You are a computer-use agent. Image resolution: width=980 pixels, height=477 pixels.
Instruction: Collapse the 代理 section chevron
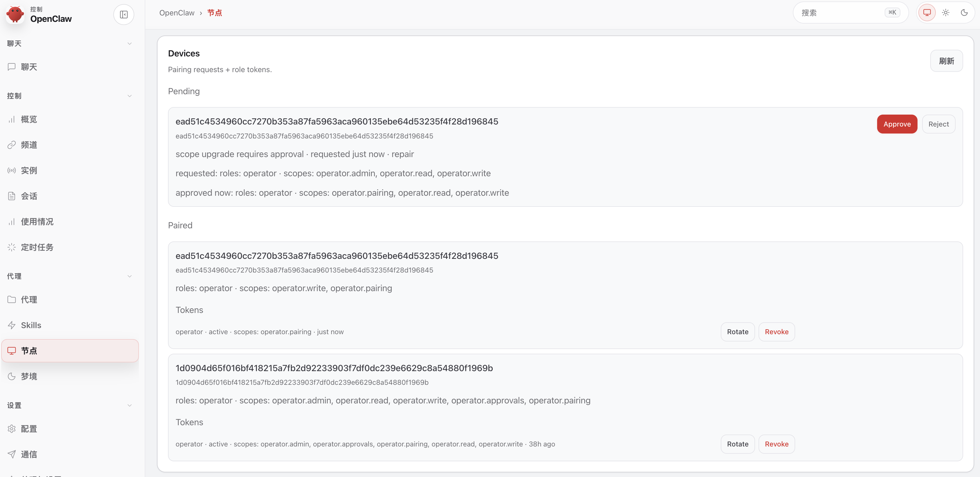click(129, 276)
